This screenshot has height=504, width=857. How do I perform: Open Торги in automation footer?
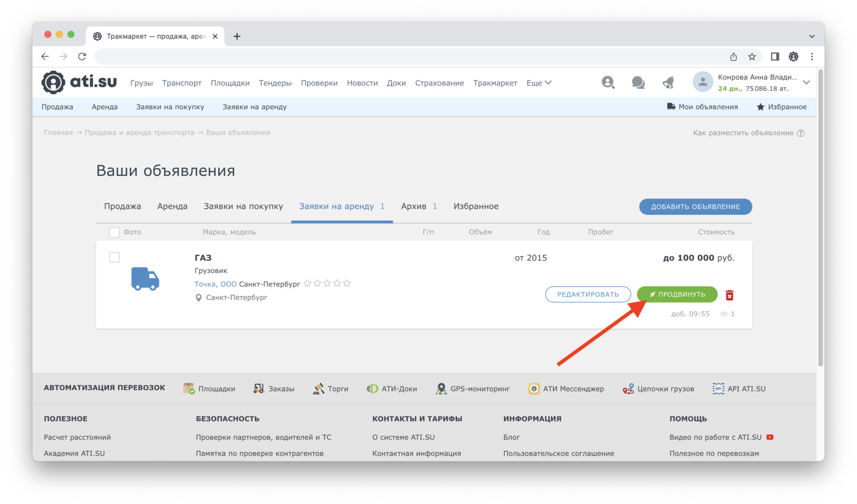click(331, 389)
